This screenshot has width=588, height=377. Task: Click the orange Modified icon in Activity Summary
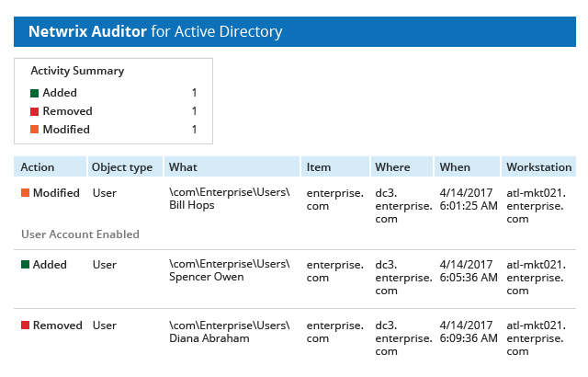pos(35,131)
